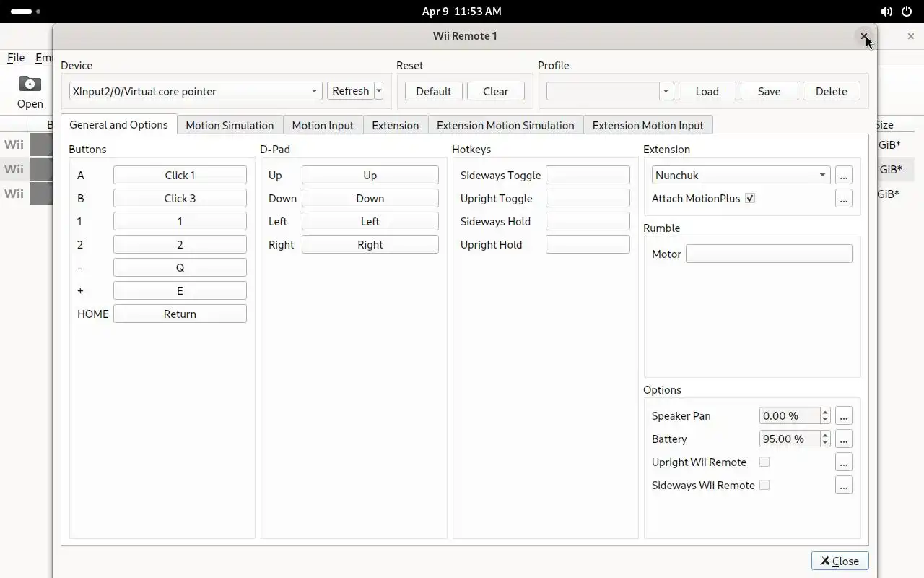Click the Delete profile button
The width and height of the screenshot is (924, 578).
tap(831, 91)
